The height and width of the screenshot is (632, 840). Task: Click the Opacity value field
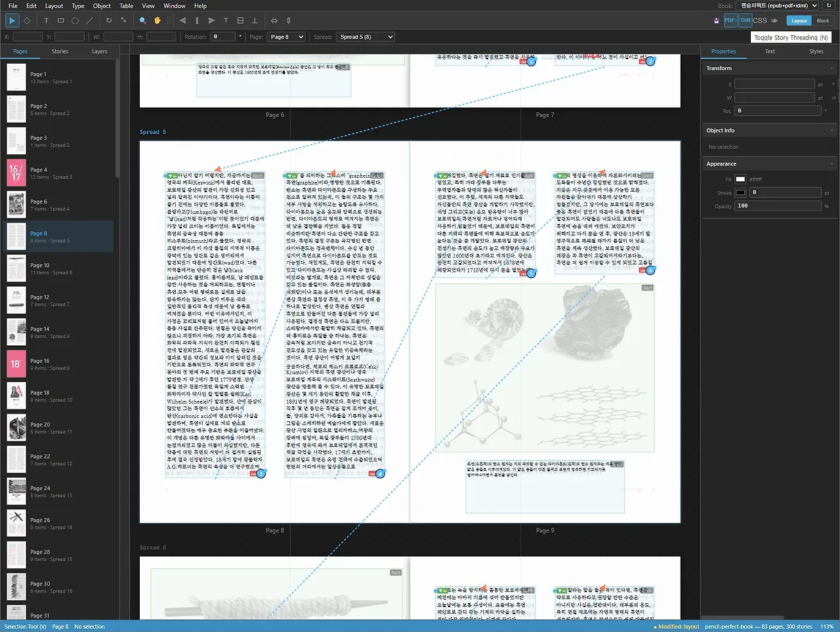click(x=778, y=206)
